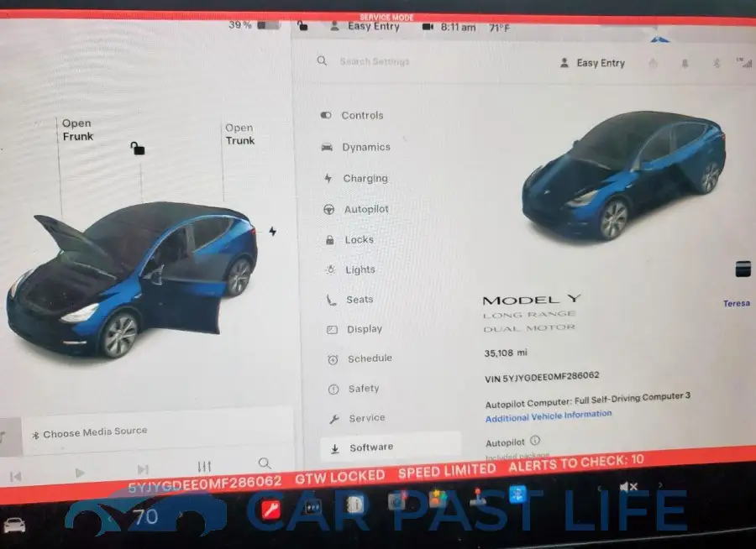Image resolution: width=756 pixels, height=549 pixels.
Task: Tap Open Trunk button
Action: (x=239, y=134)
